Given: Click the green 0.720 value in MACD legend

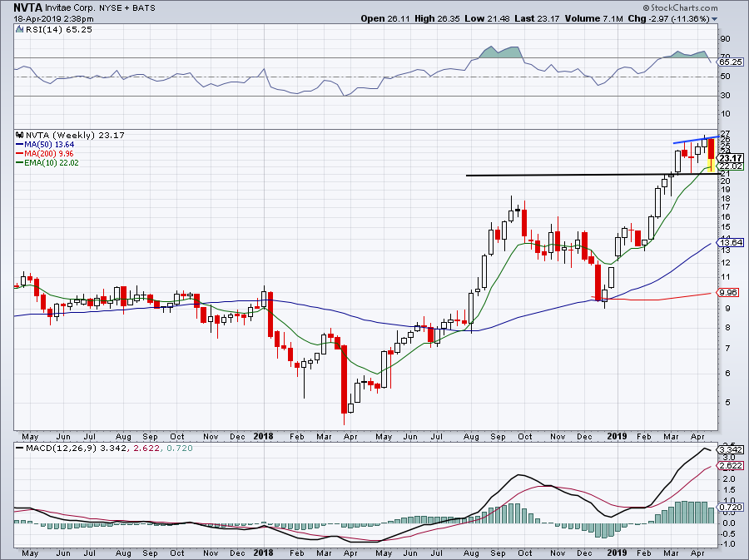Looking at the screenshot, I should point(178,448).
